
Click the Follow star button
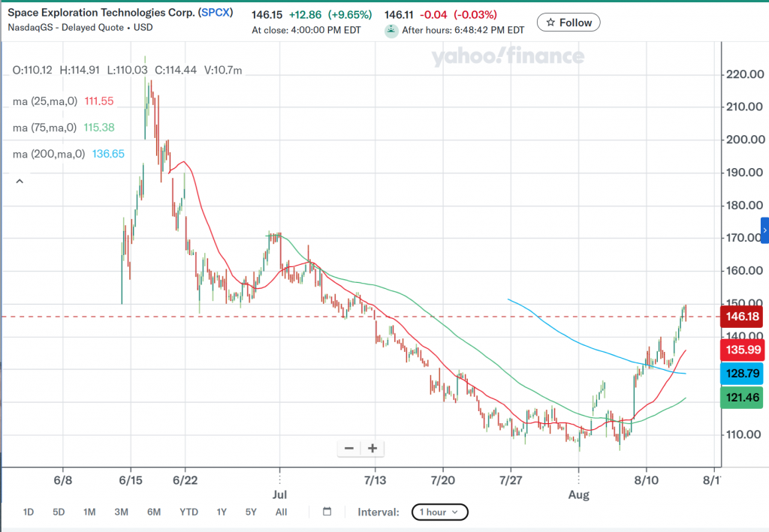(568, 23)
